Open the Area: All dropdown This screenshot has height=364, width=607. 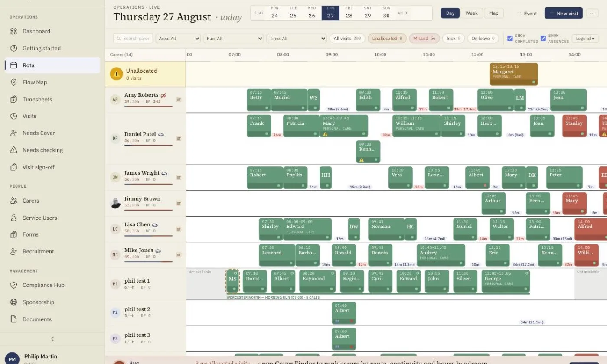point(178,39)
